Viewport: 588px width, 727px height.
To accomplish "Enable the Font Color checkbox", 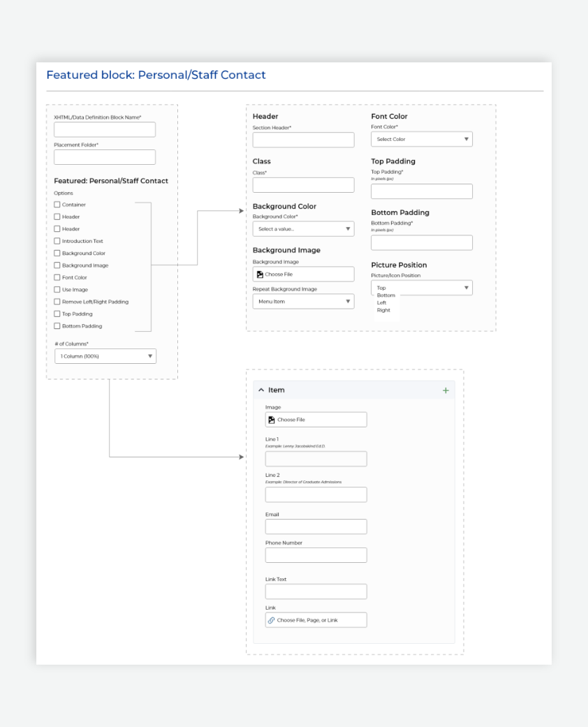I will coord(57,277).
